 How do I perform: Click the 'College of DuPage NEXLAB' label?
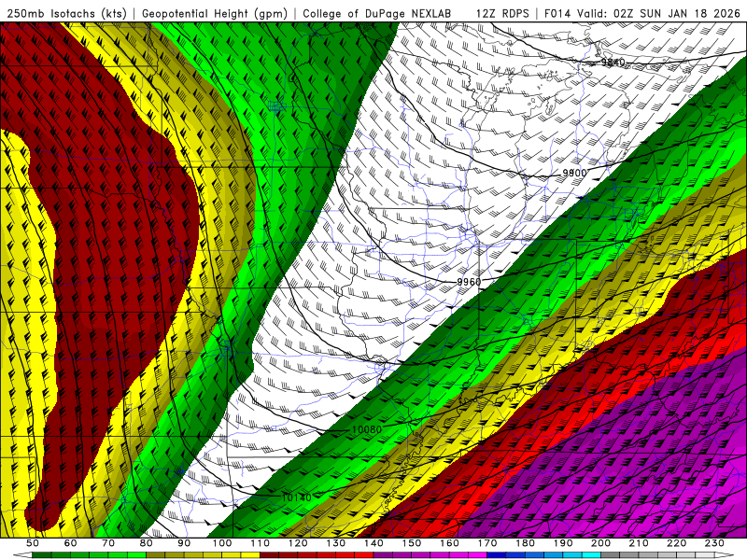click(377, 14)
